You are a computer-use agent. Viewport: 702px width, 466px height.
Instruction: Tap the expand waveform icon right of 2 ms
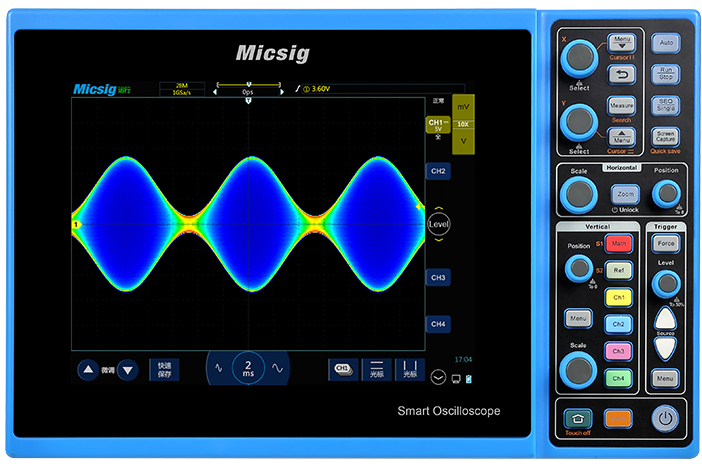point(277,368)
